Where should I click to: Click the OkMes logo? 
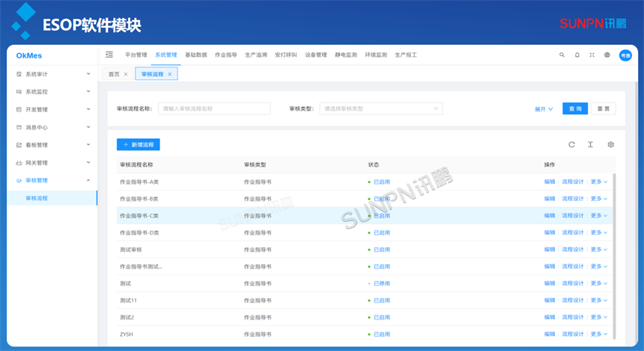click(29, 55)
